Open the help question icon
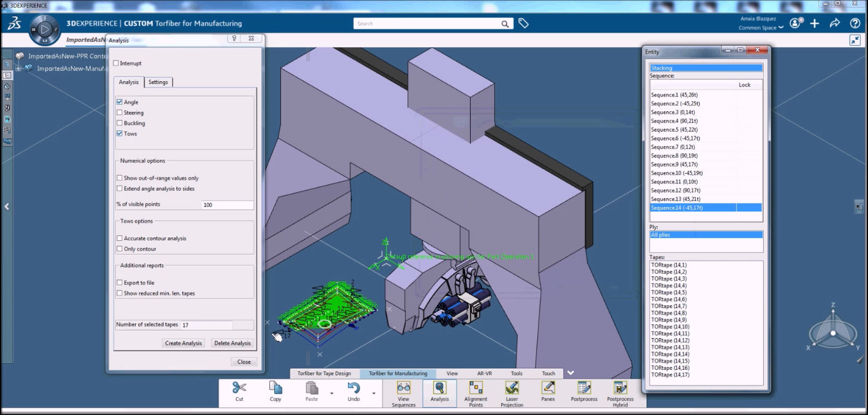This screenshot has height=415, width=868. [x=855, y=23]
